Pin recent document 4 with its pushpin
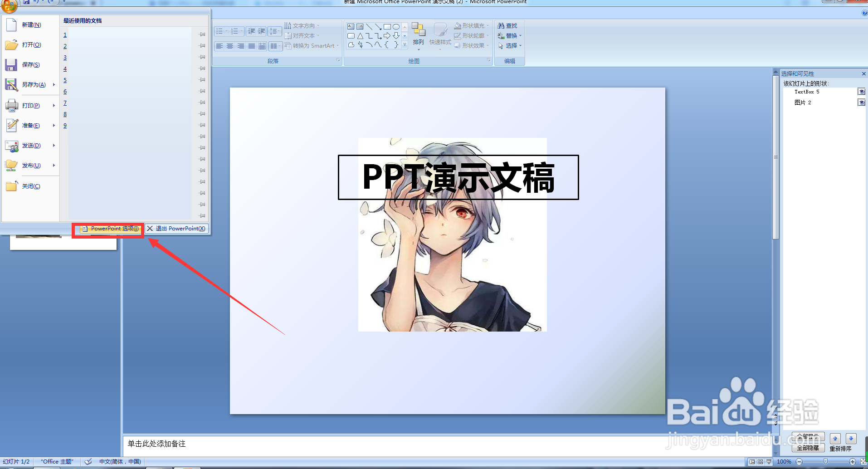The height and width of the screenshot is (469, 868). pyautogui.click(x=202, y=68)
